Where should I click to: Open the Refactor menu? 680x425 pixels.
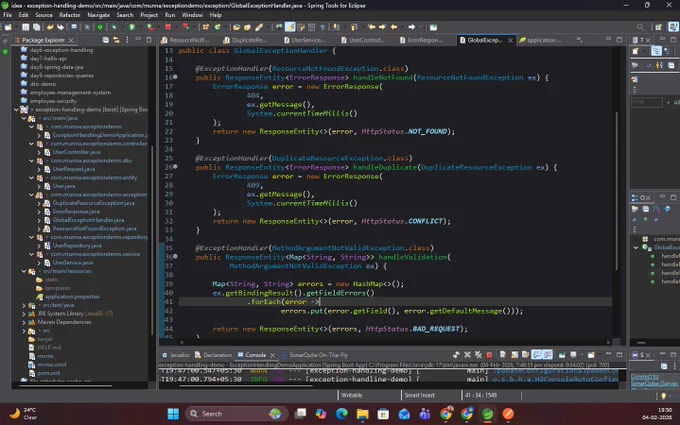[x=69, y=15]
